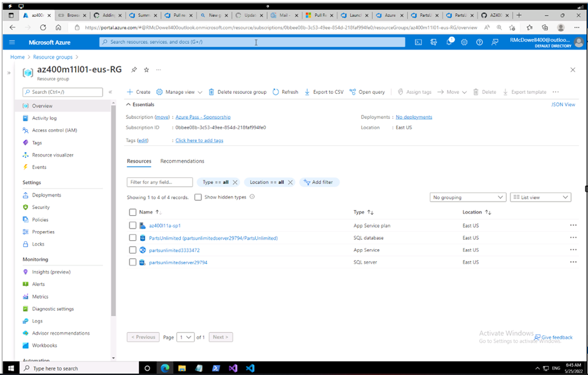Screen dimensions: 588x375
Task: Open the Manage view menu
Action: tap(179, 91)
